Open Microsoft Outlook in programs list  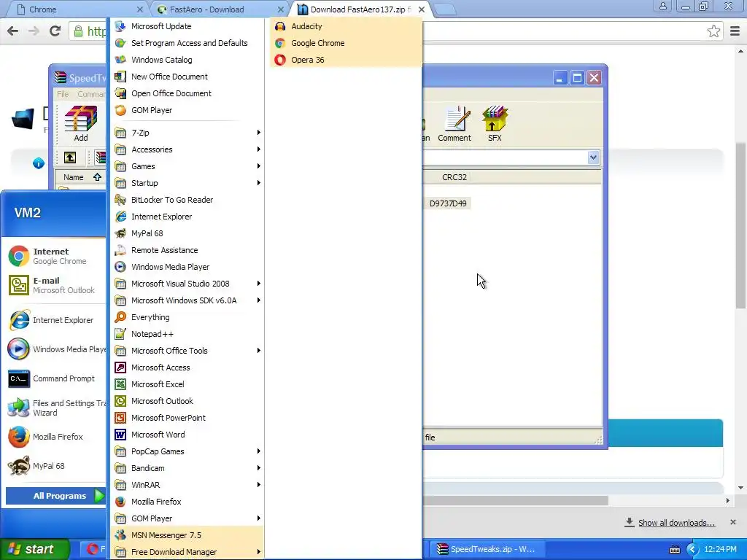(x=187, y=401)
